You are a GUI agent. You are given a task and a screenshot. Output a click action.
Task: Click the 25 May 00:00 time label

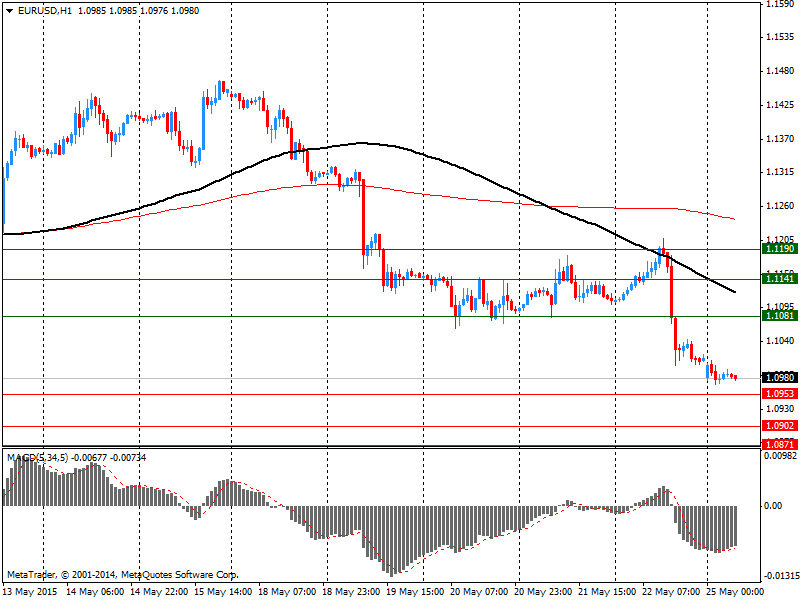pos(735,592)
